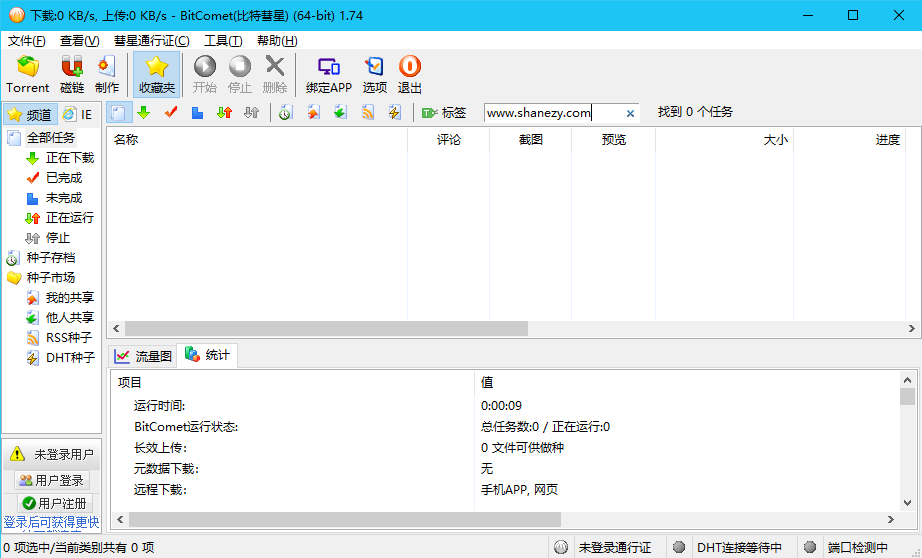The image size is (922, 558).
Task: Open the 工具(T) menu
Action: click(x=223, y=41)
